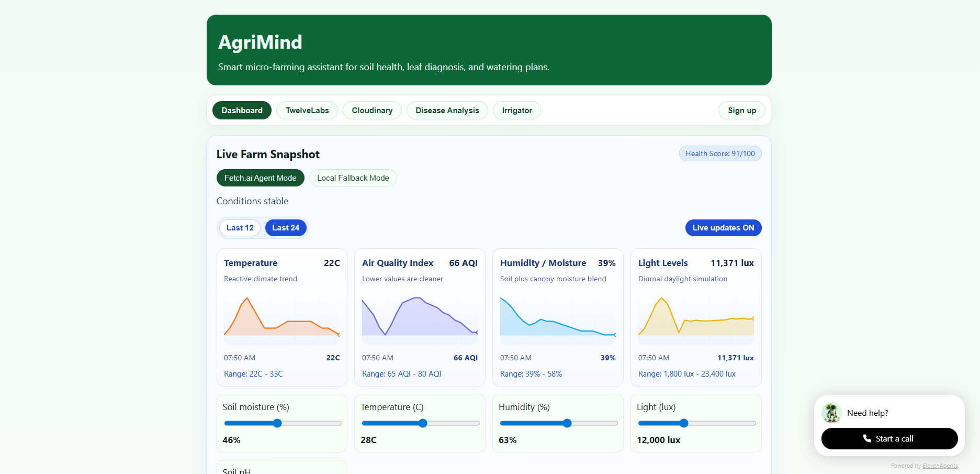This screenshot has height=474, width=980.
Task: Click the Air Quality Index chart
Action: pyautogui.click(x=420, y=316)
